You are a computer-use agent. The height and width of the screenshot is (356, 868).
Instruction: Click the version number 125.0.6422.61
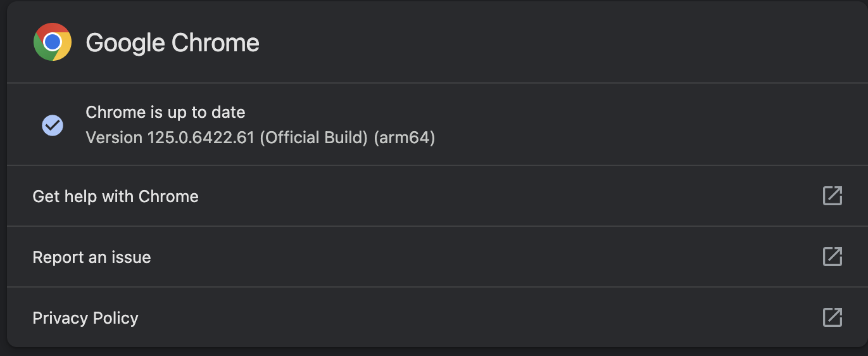[201, 137]
